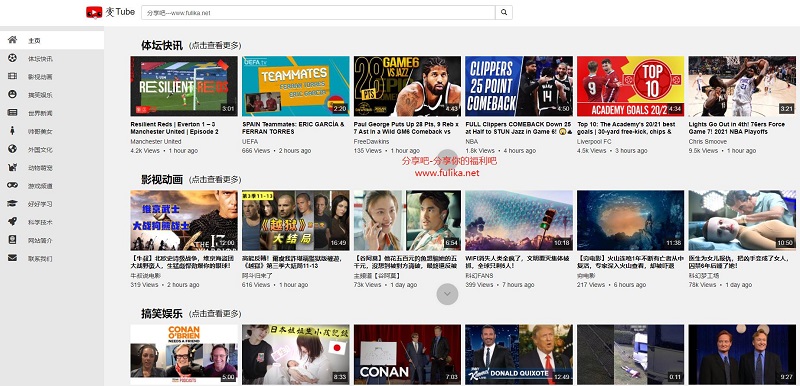Click the newspaper world news icon
The image size is (800, 386).
click(12, 112)
